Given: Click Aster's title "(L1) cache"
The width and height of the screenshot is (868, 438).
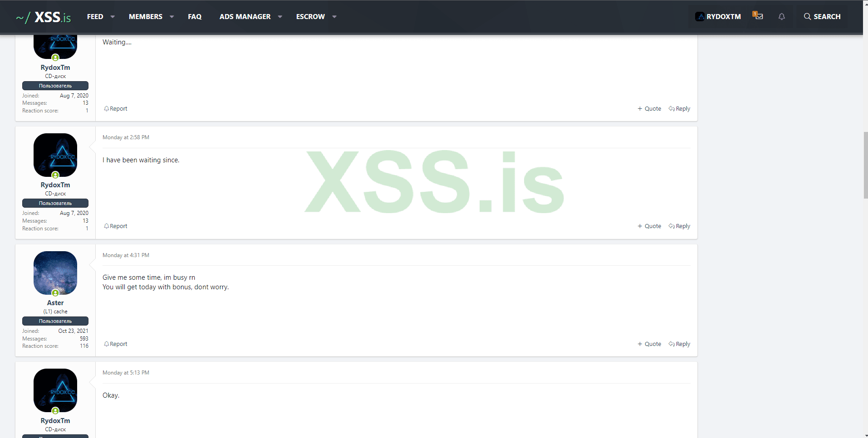Looking at the screenshot, I should tap(55, 311).
